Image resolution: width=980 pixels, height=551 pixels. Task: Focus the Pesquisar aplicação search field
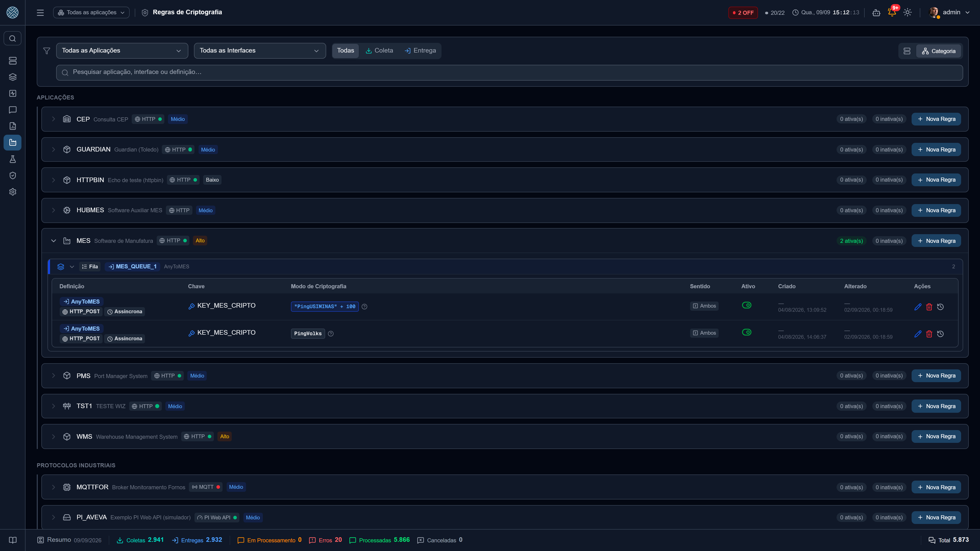pos(509,72)
